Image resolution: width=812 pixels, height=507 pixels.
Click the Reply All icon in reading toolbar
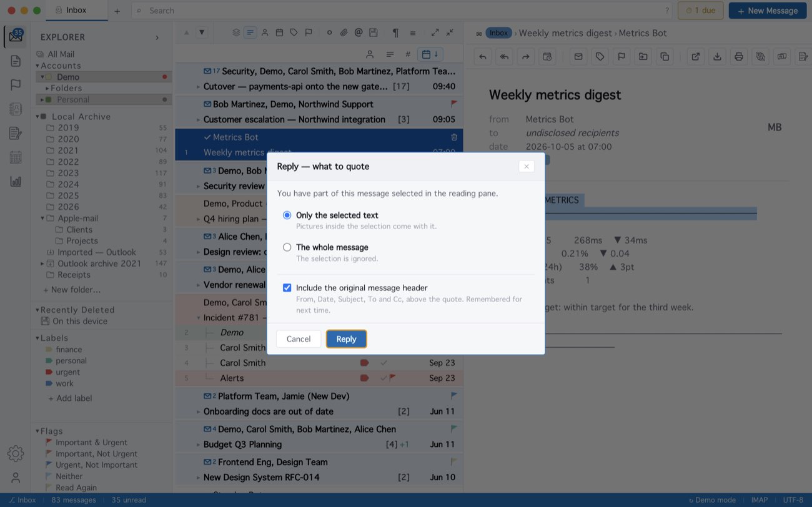point(504,57)
